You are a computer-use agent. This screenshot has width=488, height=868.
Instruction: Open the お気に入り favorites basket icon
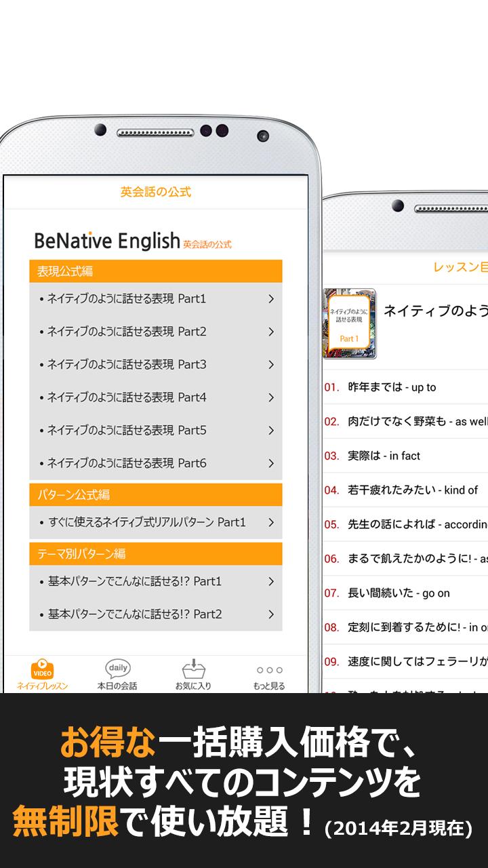point(194,669)
